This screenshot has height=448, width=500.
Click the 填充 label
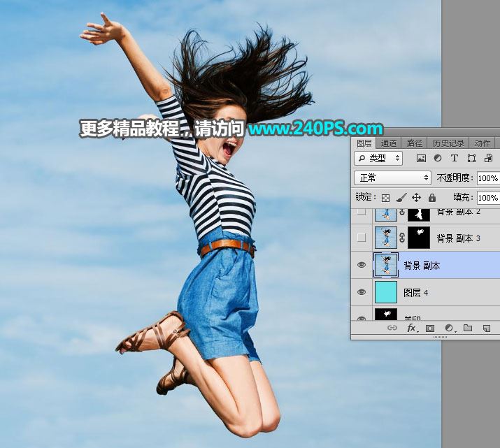tap(464, 198)
